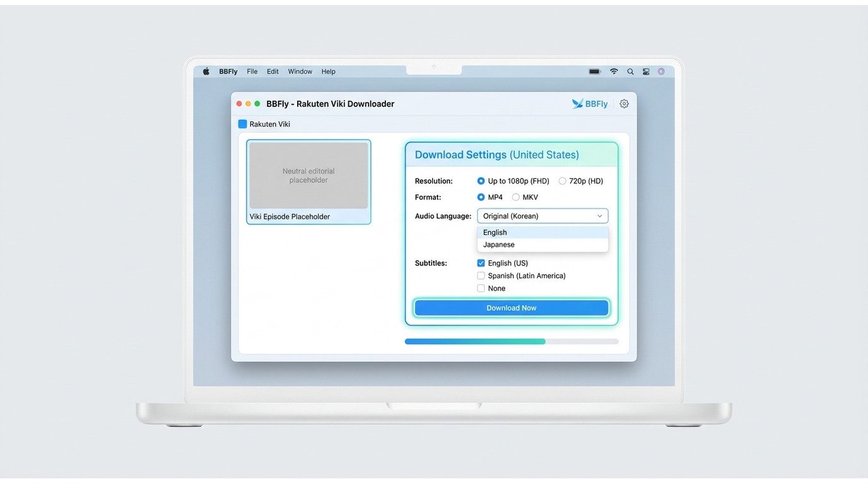This screenshot has height=484, width=868.
Task: Open the settings gear in BBFly window
Action: click(624, 104)
